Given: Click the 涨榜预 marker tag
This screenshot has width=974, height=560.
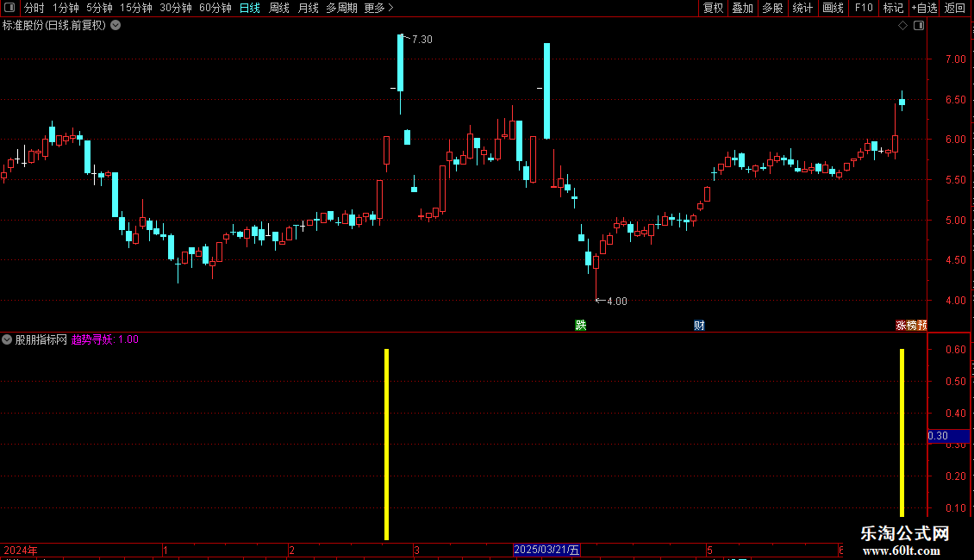Looking at the screenshot, I should tap(911, 326).
